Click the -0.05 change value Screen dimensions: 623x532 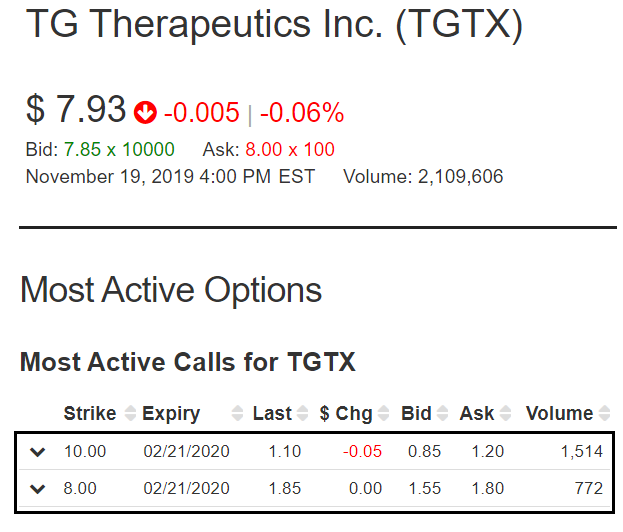[x=362, y=451]
